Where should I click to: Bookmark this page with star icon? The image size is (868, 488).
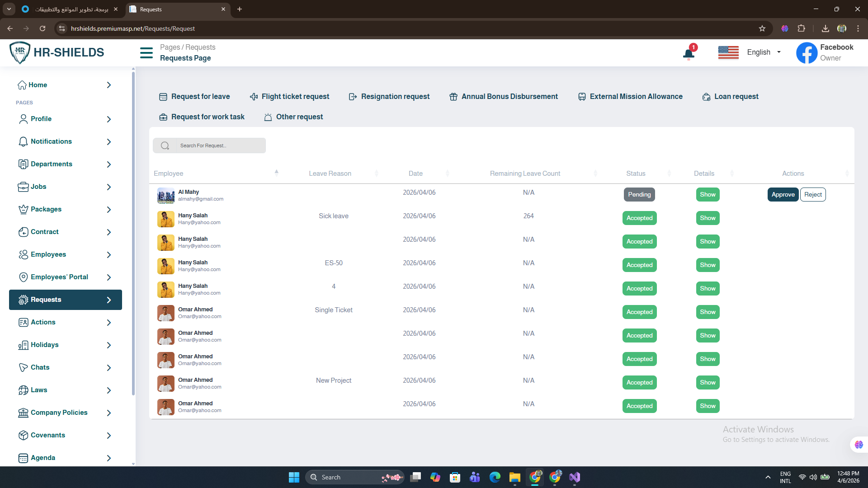tap(762, 28)
